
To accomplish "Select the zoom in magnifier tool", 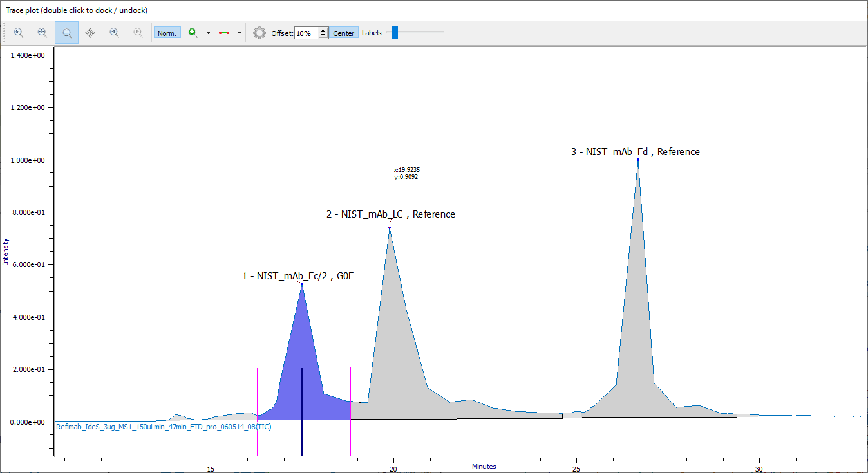I will [42, 33].
